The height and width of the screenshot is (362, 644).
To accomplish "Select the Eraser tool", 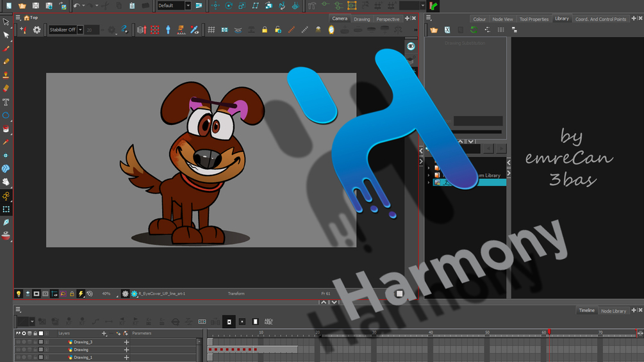I will pos(6,88).
